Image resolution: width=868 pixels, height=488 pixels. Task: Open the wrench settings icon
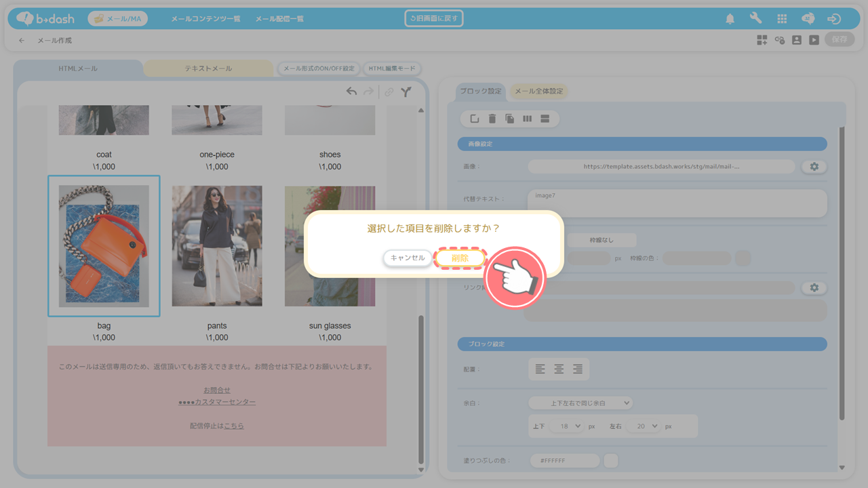(x=755, y=19)
